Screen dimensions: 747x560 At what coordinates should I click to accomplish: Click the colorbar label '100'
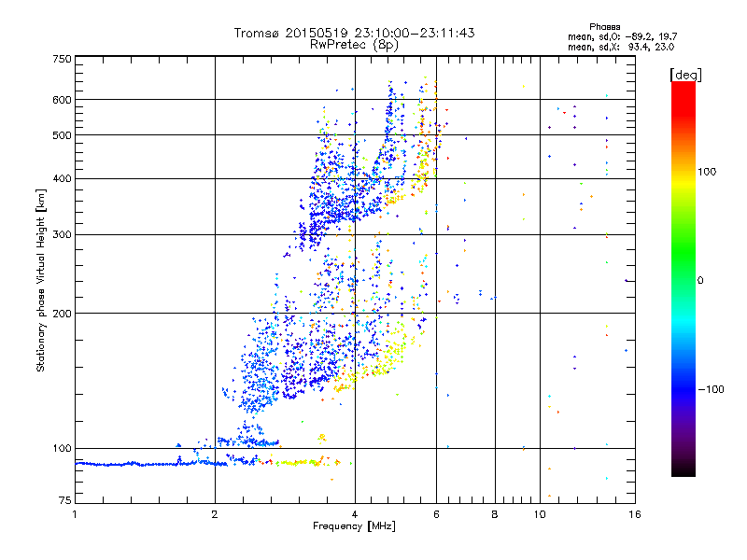[x=707, y=172]
